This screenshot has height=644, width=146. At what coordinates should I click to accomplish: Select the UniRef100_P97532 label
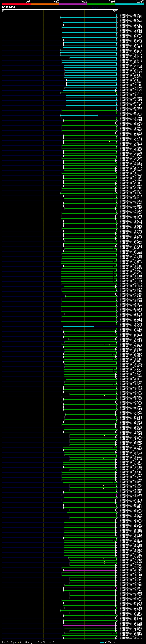[131, 565]
